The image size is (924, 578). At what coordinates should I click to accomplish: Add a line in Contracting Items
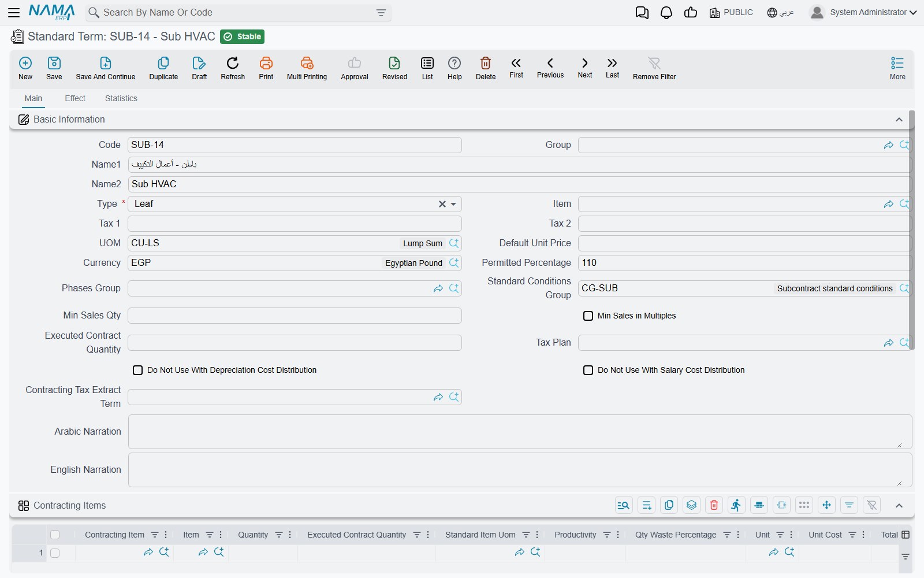pos(647,505)
